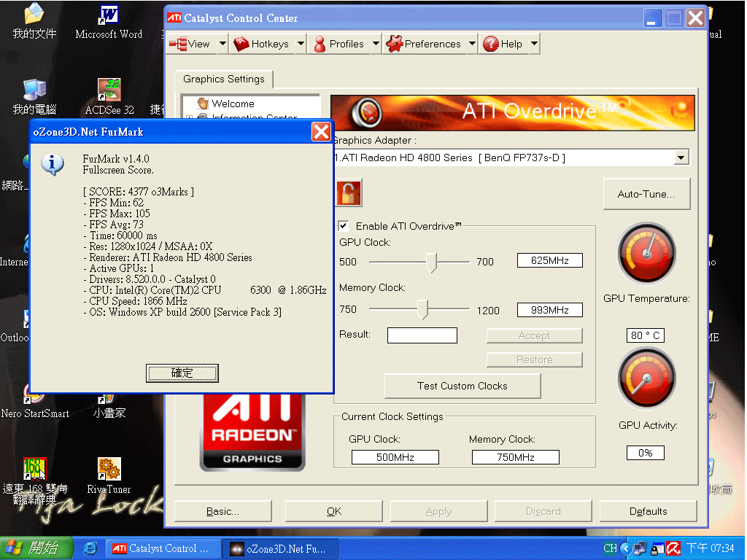Click the Overdrive unlock padlock icon
The height and width of the screenshot is (560, 747).
pyautogui.click(x=349, y=193)
